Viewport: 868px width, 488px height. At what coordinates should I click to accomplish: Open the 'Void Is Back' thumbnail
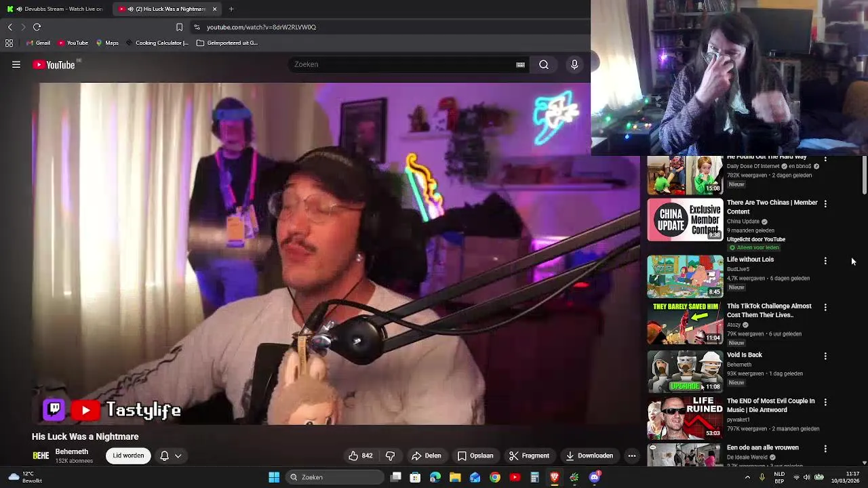pos(685,371)
